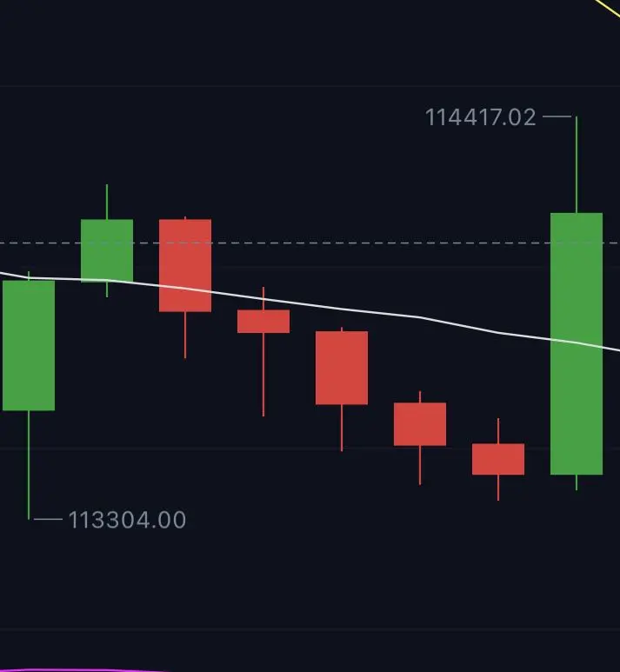Screen dimensions: 620x672
Task: Select the lowest red candle before the green surge
Action: (497, 459)
